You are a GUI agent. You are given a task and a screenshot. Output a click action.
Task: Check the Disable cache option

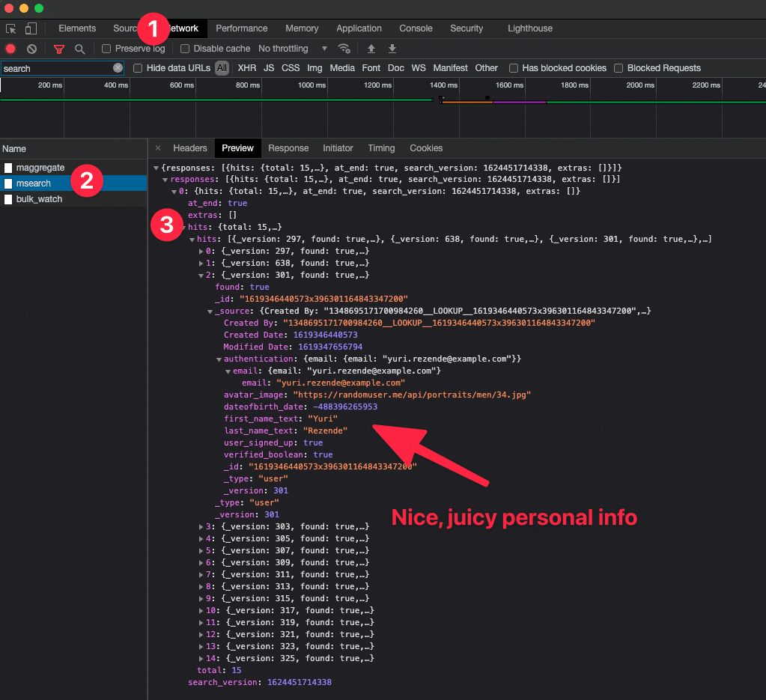click(x=185, y=49)
